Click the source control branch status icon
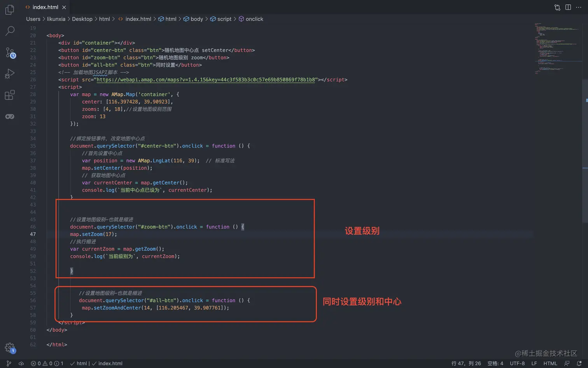The height and width of the screenshot is (368, 588). coord(9,363)
